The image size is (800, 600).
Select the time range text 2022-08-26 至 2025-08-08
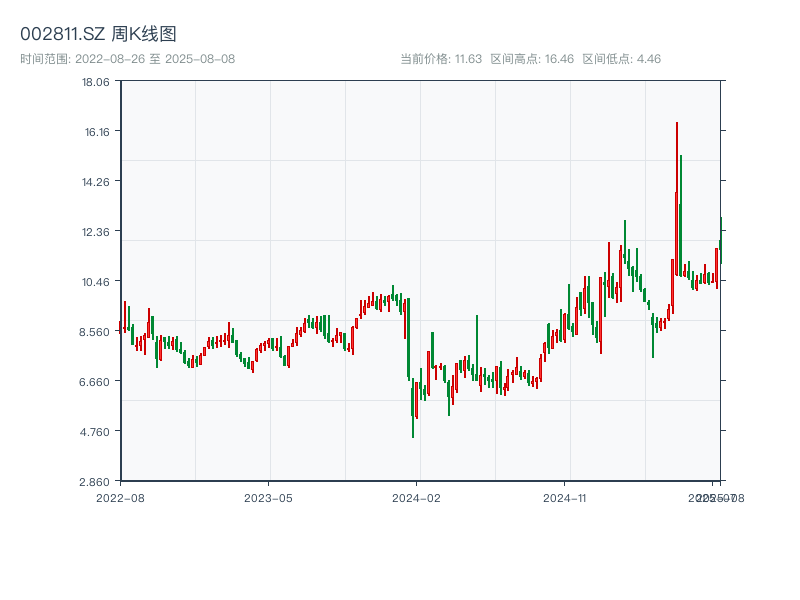pos(155,59)
